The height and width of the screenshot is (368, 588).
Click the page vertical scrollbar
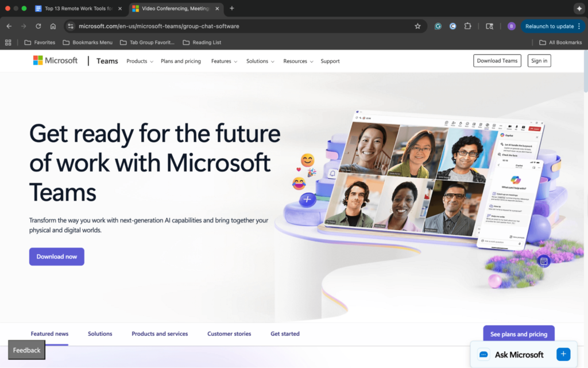coord(585,71)
